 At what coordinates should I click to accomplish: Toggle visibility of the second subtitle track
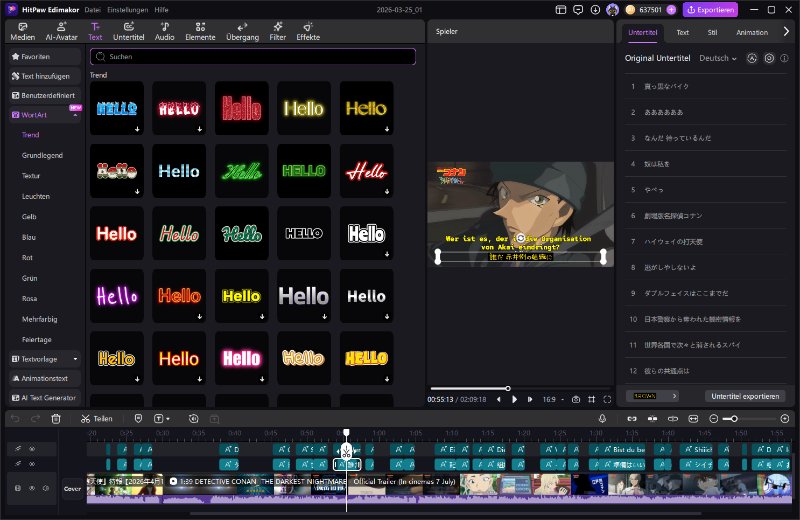coord(32,464)
